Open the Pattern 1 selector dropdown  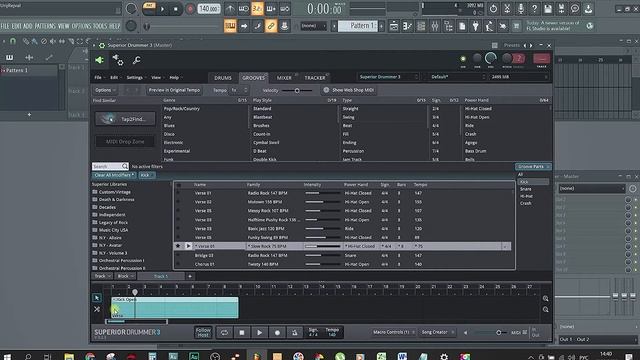coord(359,26)
